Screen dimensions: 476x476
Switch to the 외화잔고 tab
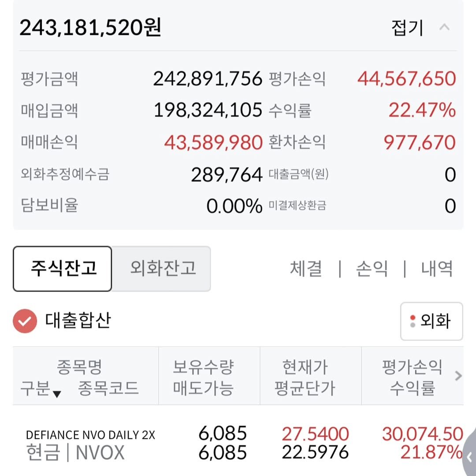click(162, 268)
